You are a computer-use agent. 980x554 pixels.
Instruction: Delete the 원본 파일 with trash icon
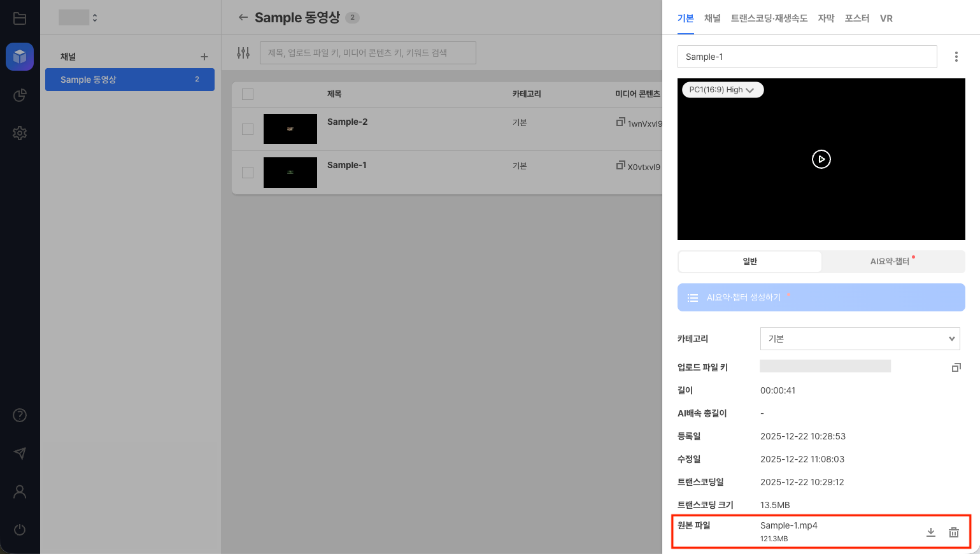pos(953,532)
